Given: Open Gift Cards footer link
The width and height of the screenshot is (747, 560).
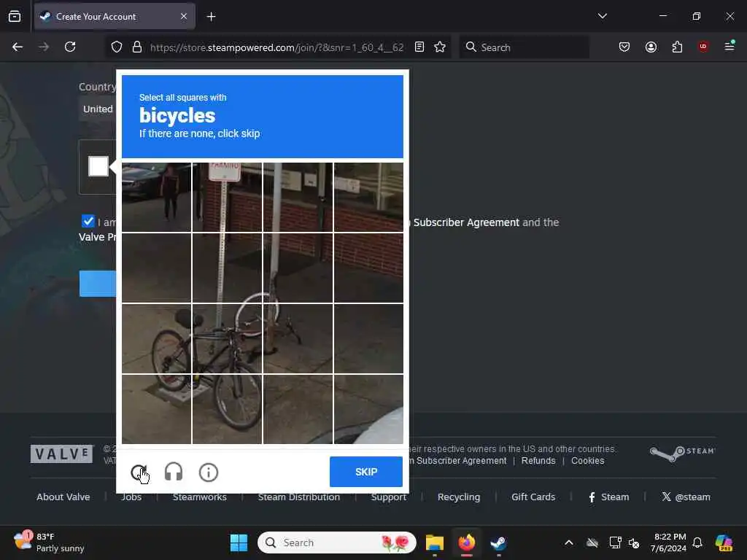Looking at the screenshot, I should [x=533, y=497].
